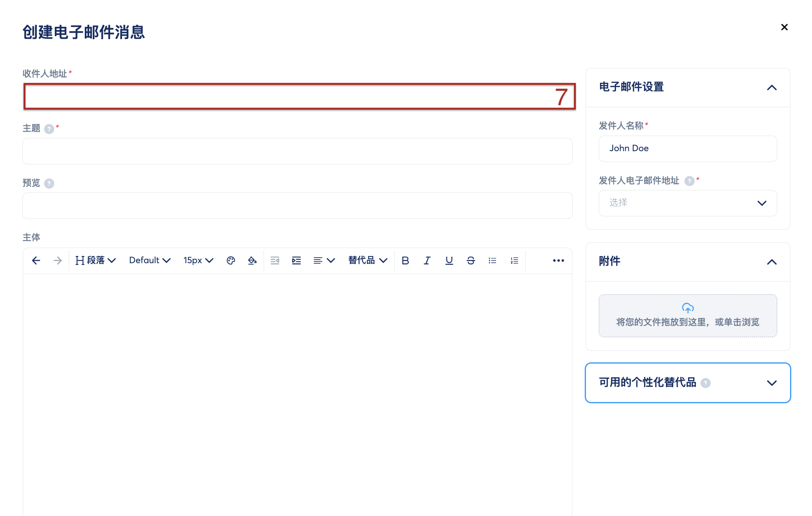This screenshot has width=812, height=516.
Task: Click the undo arrow in editor toolbar
Action: [x=36, y=260]
